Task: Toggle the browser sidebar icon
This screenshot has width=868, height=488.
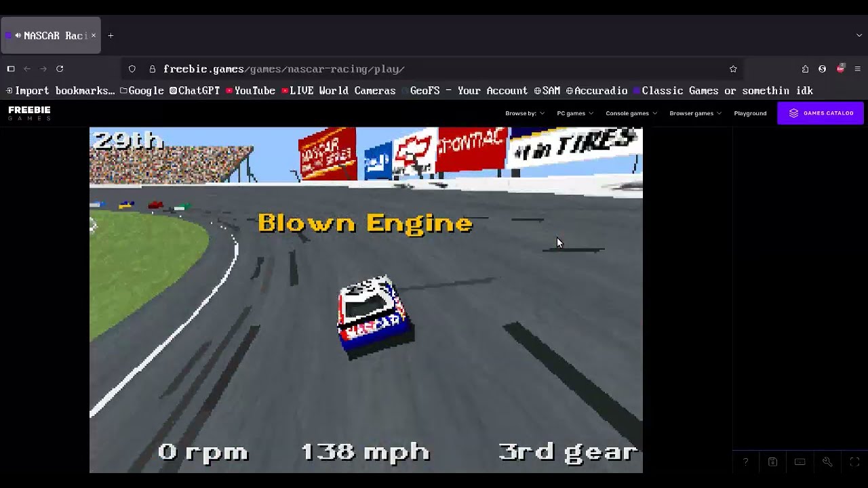Action: pyautogui.click(x=11, y=69)
